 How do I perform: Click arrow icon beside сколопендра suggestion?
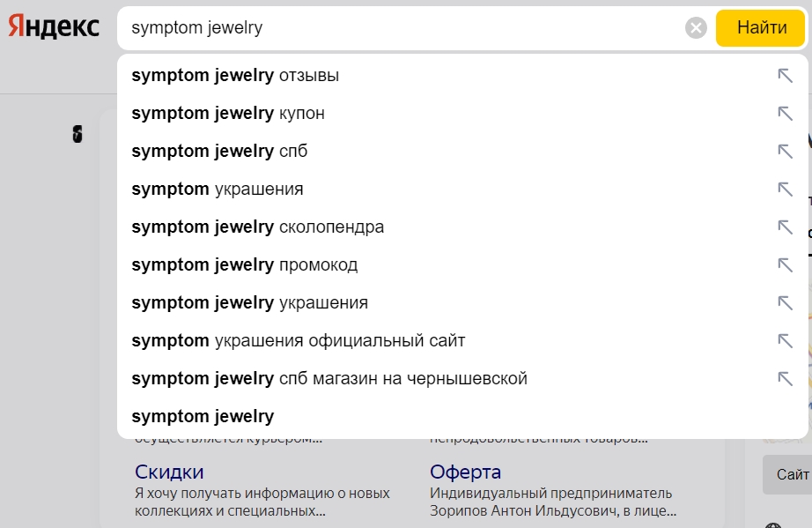pyautogui.click(x=785, y=227)
